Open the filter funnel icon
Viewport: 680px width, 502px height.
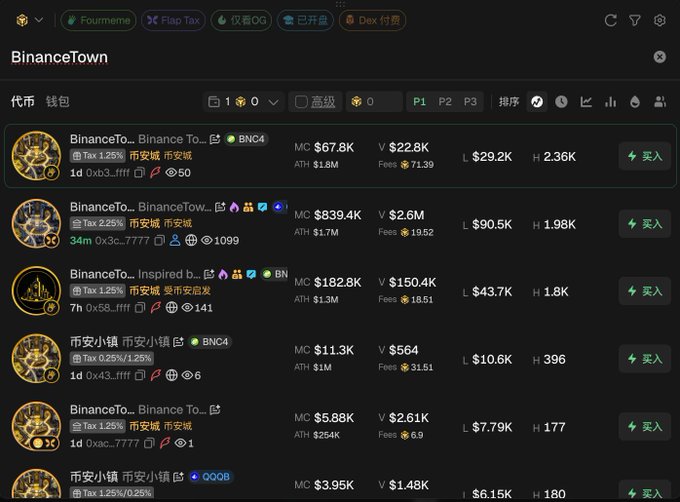click(x=635, y=20)
